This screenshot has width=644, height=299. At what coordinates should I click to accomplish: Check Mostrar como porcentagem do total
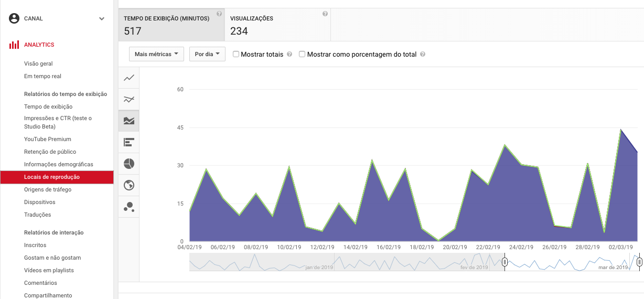pyautogui.click(x=302, y=54)
